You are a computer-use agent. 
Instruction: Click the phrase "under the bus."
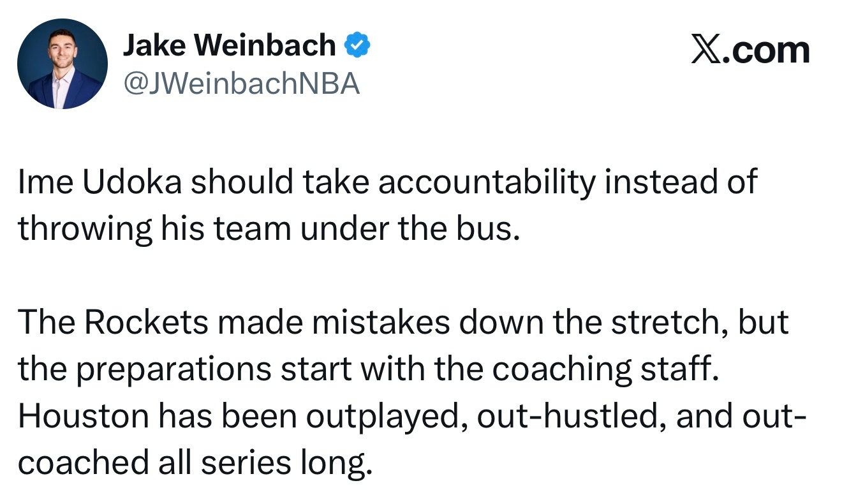click(407, 228)
